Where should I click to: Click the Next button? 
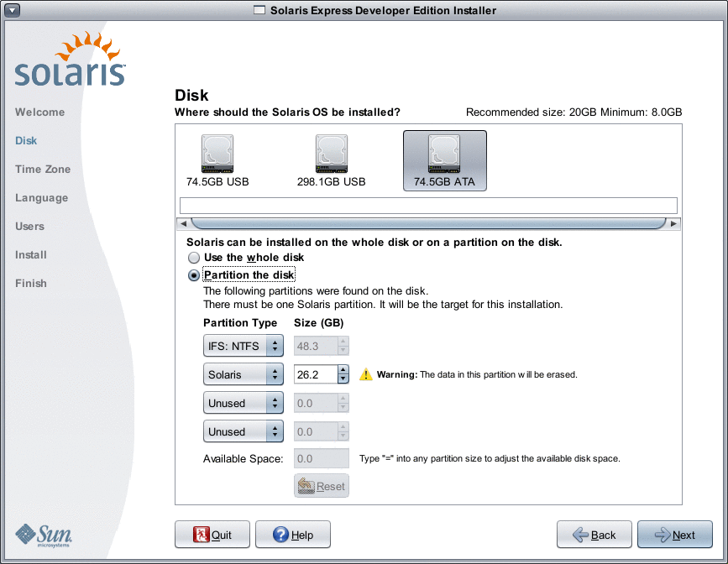point(675,534)
